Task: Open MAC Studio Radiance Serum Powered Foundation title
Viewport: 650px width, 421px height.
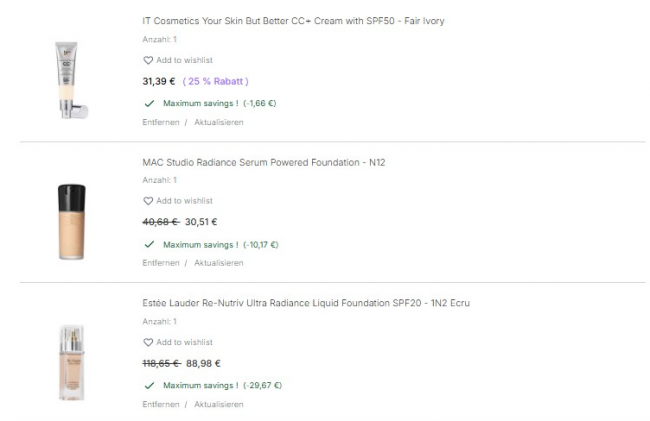Action: 262,162
